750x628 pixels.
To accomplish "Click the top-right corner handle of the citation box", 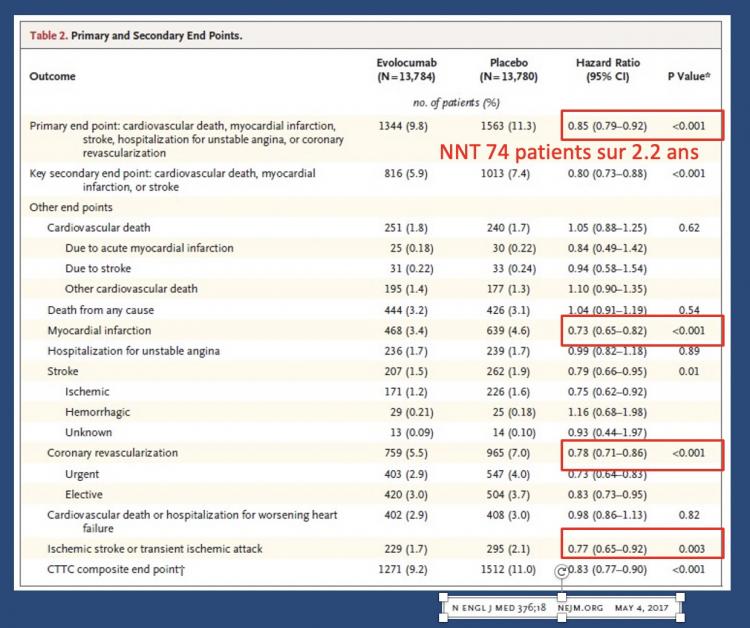I will (x=680, y=597).
